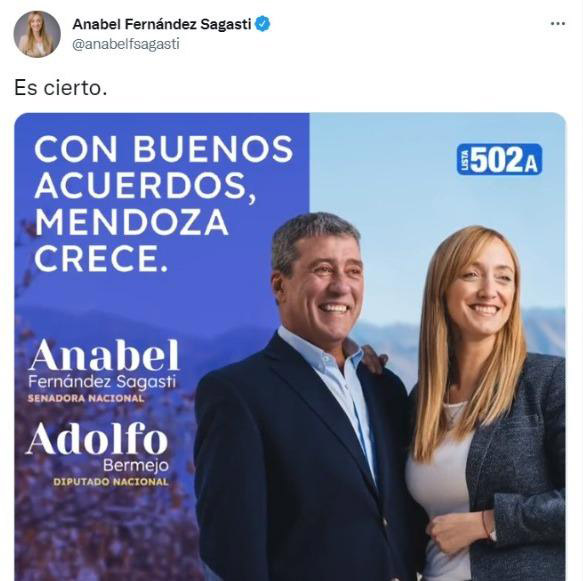
Task: Open the round profile avatar photo
Action: [37, 34]
